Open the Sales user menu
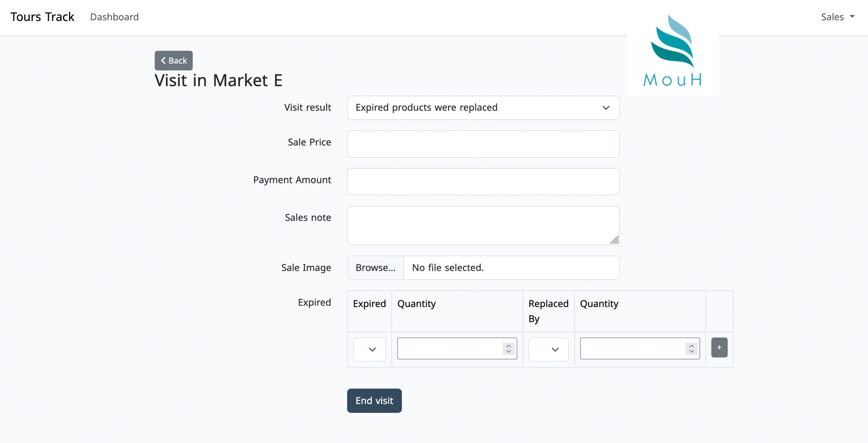868x443 pixels. (837, 17)
